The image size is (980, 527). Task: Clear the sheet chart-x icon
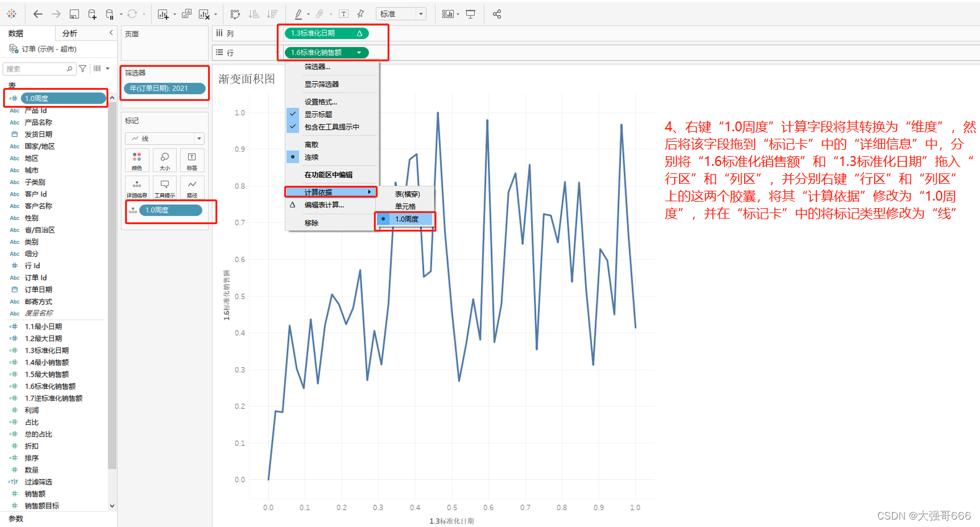coord(204,14)
